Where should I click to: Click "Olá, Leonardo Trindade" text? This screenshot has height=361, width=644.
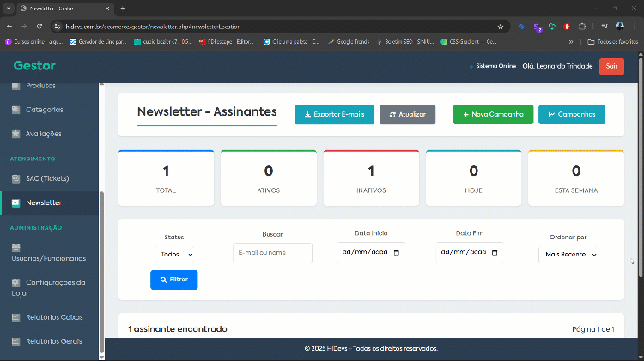click(x=557, y=66)
